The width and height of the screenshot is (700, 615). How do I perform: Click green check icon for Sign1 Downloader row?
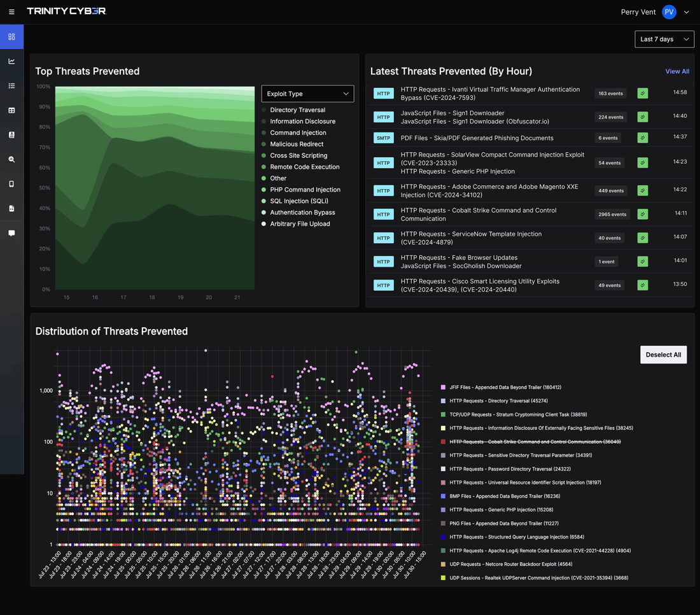click(x=643, y=117)
